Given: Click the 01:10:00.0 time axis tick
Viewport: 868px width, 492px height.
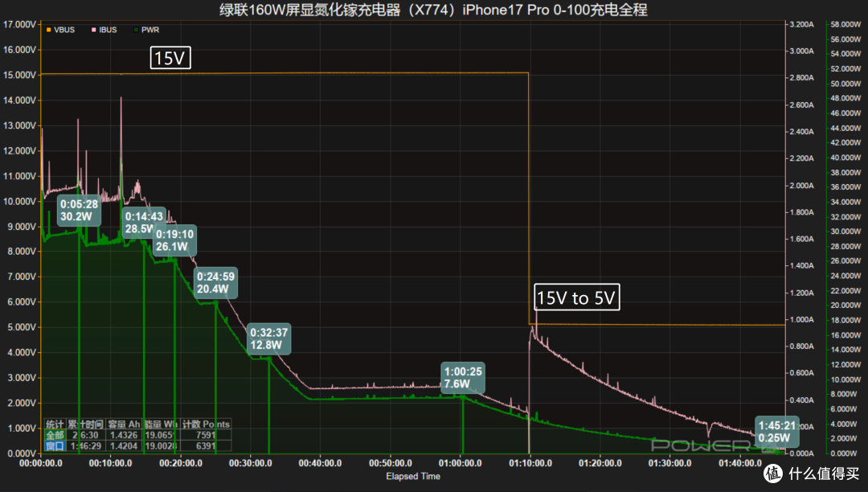Looking at the screenshot, I should tap(530, 463).
